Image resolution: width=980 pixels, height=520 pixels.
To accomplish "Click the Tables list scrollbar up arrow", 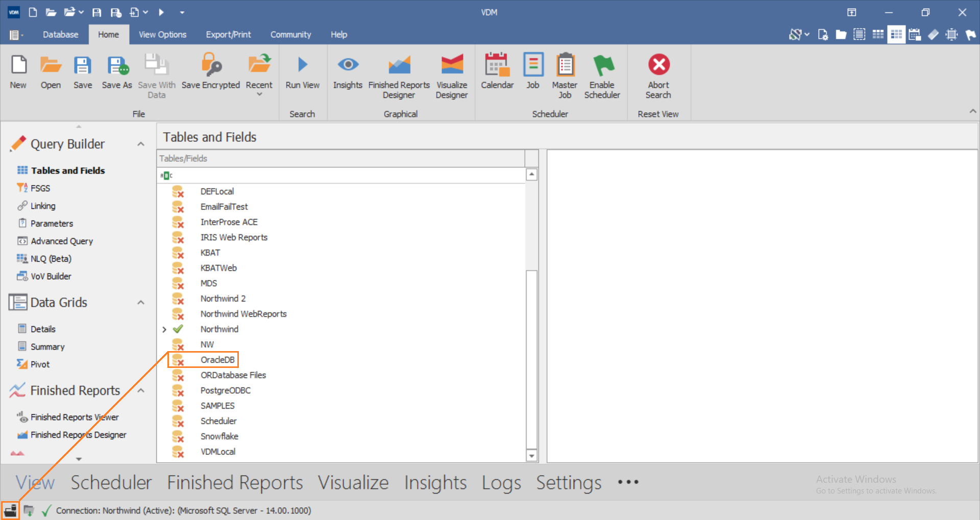I will [532, 175].
